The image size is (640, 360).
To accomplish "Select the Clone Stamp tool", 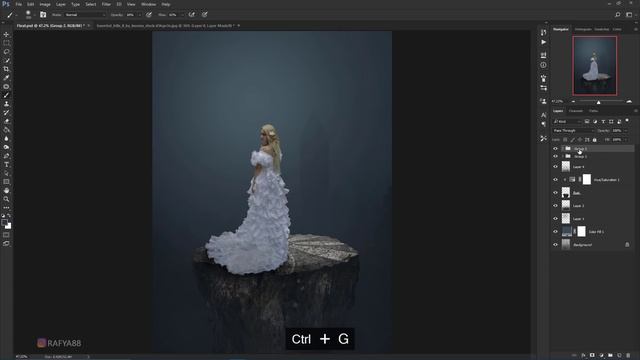I will [x=6, y=104].
